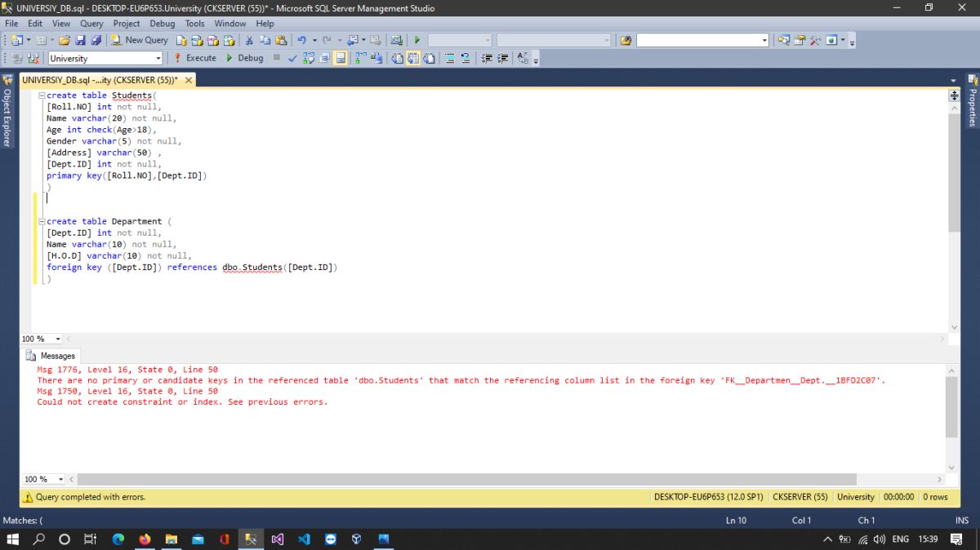Image resolution: width=980 pixels, height=550 pixels.
Task: Select Results to Text option
Action: (x=397, y=58)
